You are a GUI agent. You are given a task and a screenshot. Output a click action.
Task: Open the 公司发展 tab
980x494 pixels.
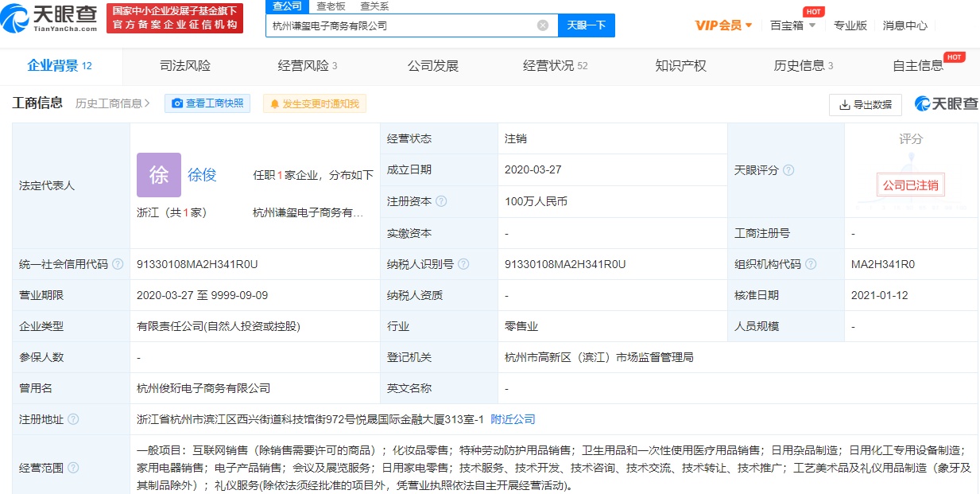433,66
